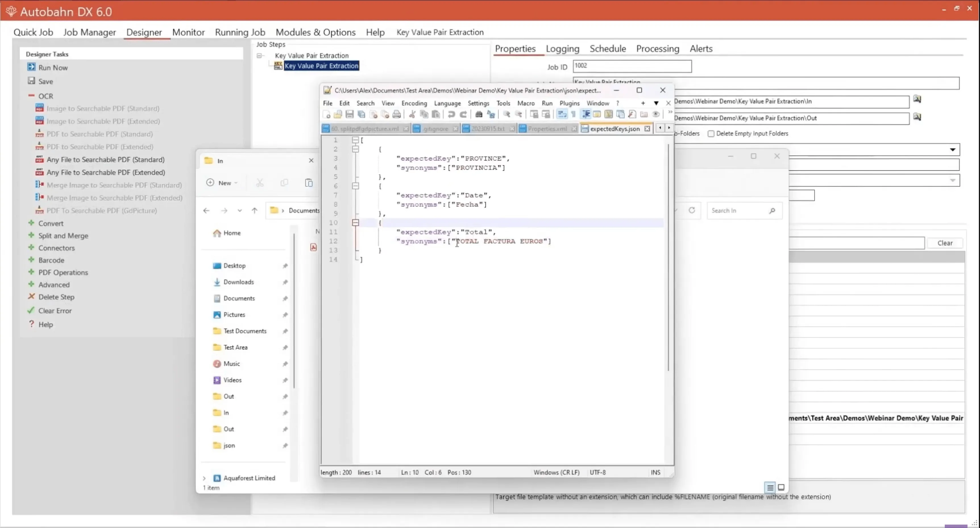Click Any File to Searchable PDF (Standard)

(x=105, y=160)
